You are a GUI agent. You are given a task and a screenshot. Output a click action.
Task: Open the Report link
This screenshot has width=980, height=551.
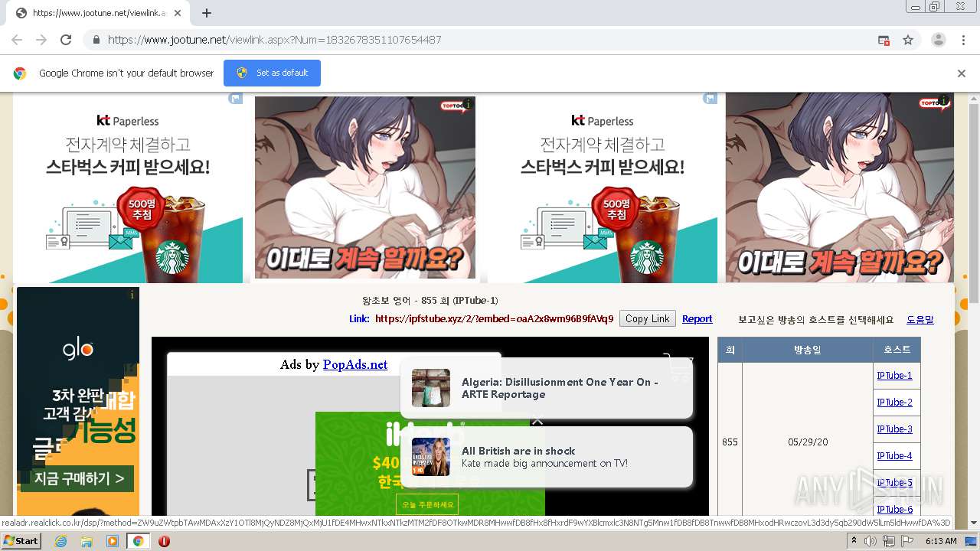(x=697, y=319)
